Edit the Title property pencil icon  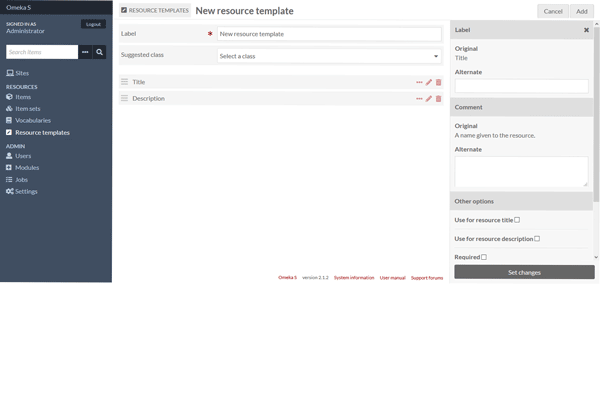(429, 82)
